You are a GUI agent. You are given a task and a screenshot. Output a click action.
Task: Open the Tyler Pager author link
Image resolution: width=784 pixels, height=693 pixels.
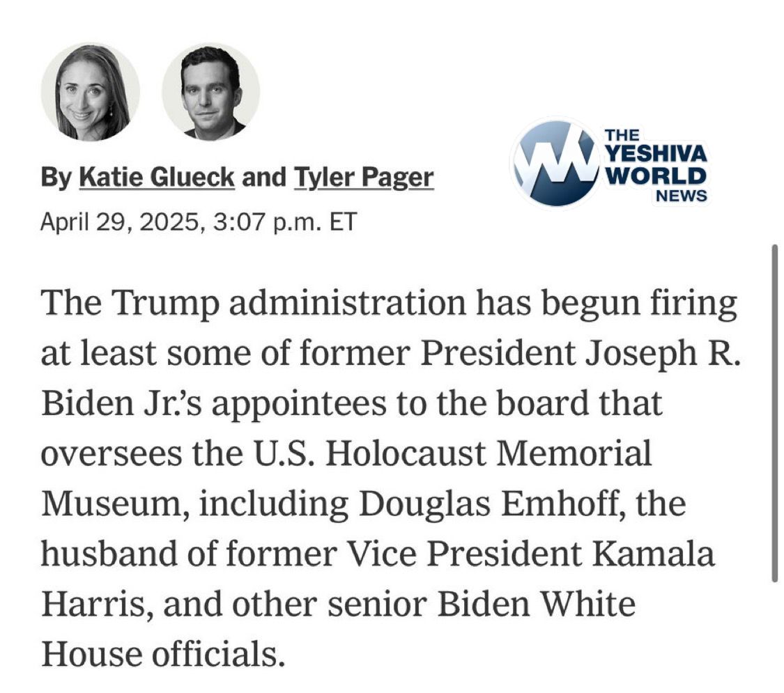tap(363, 178)
